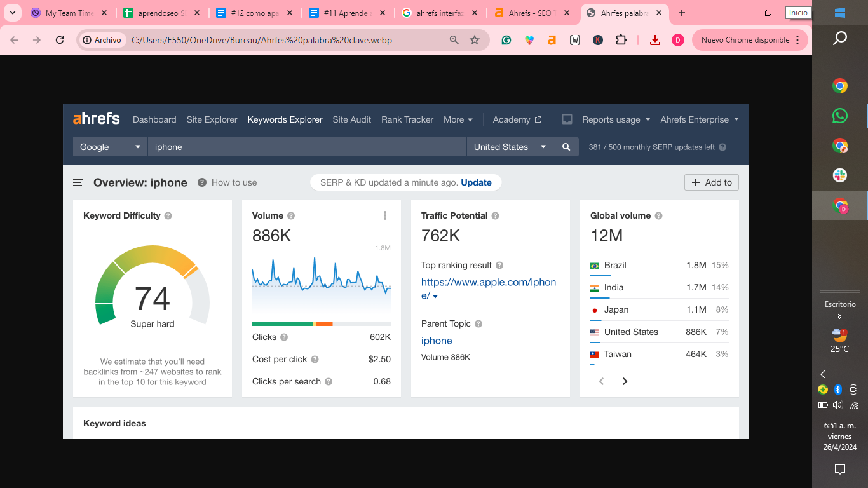Click the Ahrefs logo in the header

coord(97,119)
